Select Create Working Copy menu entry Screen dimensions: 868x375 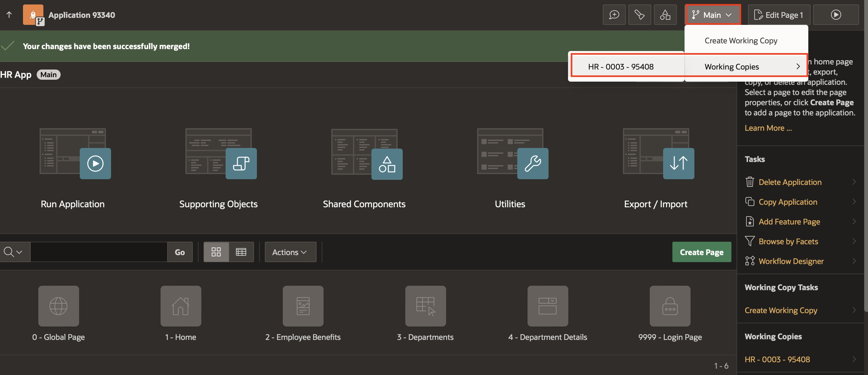click(x=741, y=40)
